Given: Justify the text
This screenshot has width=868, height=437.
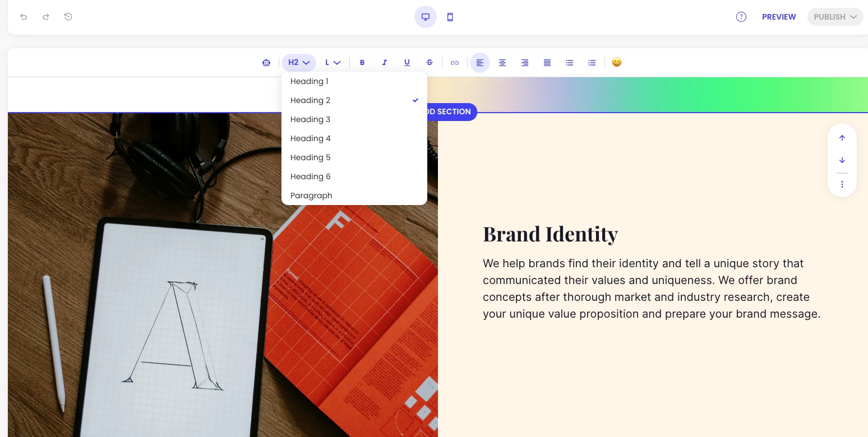Looking at the screenshot, I should point(547,63).
